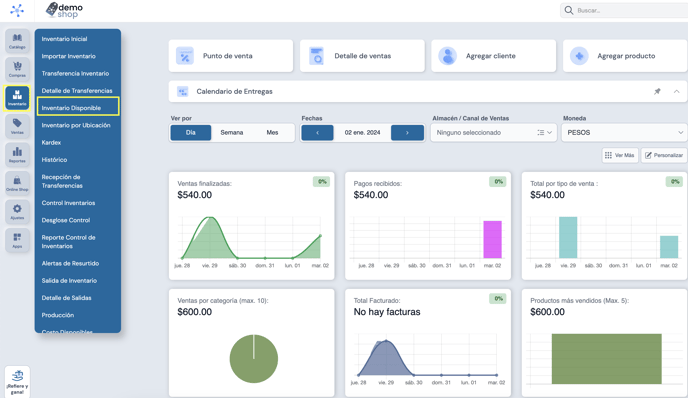The image size is (688, 398).
Task: Collapse the Calendario de Entregas section
Action: click(677, 91)
